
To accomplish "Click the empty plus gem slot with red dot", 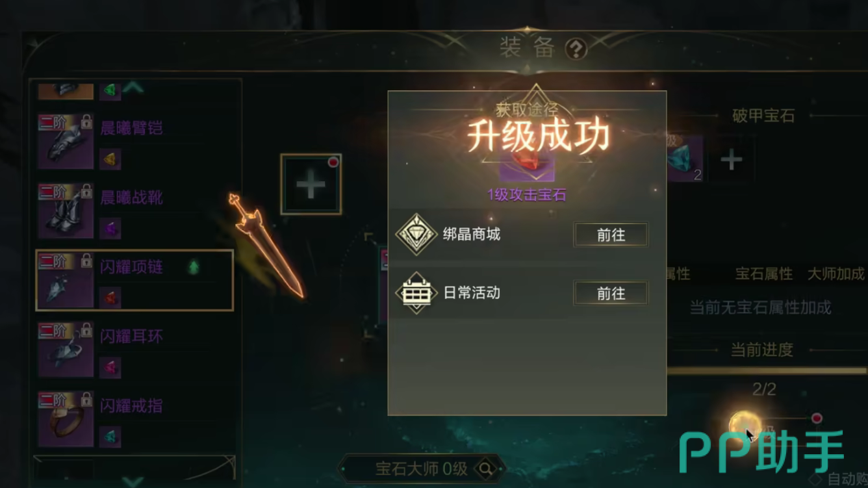I will pyautogui.click(x=311, y=185).
